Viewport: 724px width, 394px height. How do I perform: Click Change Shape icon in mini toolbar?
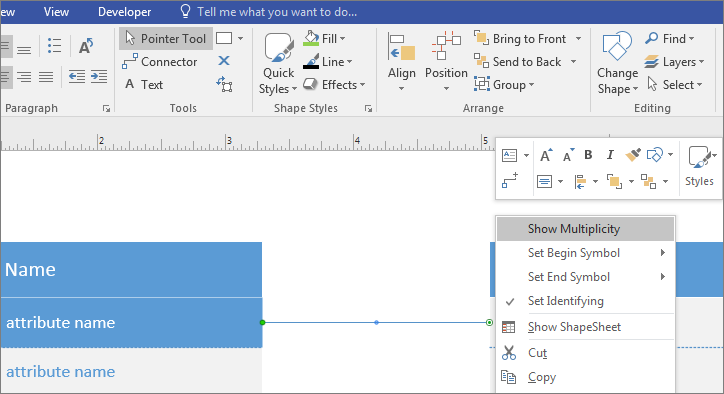(x=655, y=155)
